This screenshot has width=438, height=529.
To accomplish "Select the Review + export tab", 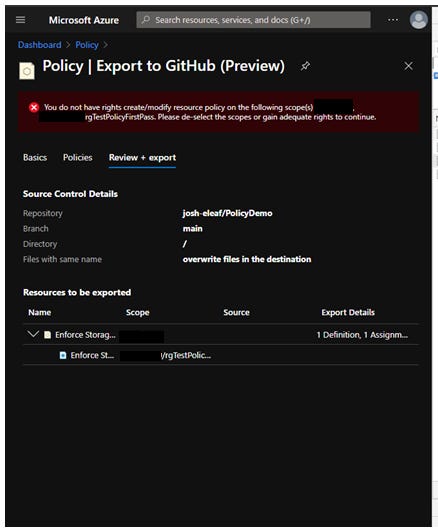I will pyautogui.click(x=142, y=158).
